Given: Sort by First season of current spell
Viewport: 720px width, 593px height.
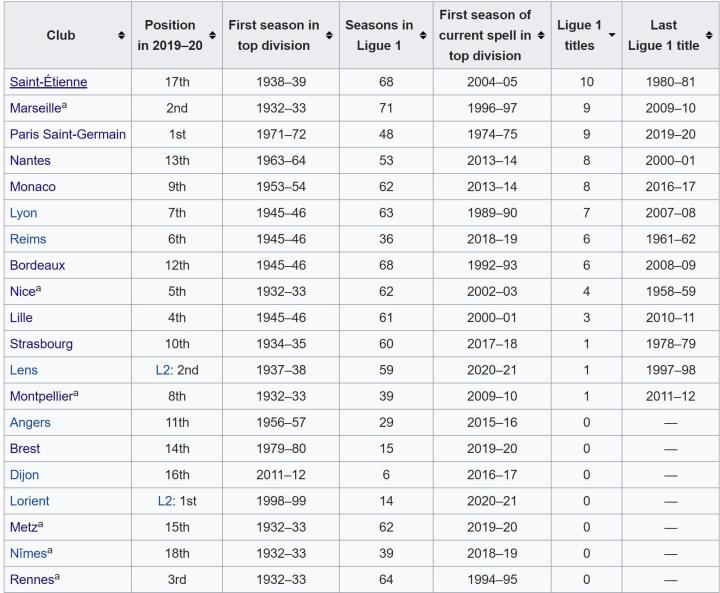Looking at the screenshot, I should coord(540,35).
